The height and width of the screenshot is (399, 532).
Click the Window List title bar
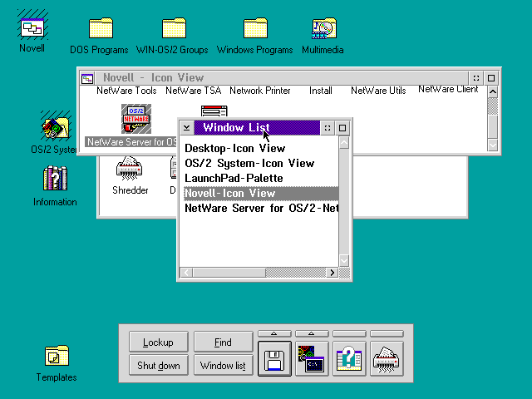[257, 128]
